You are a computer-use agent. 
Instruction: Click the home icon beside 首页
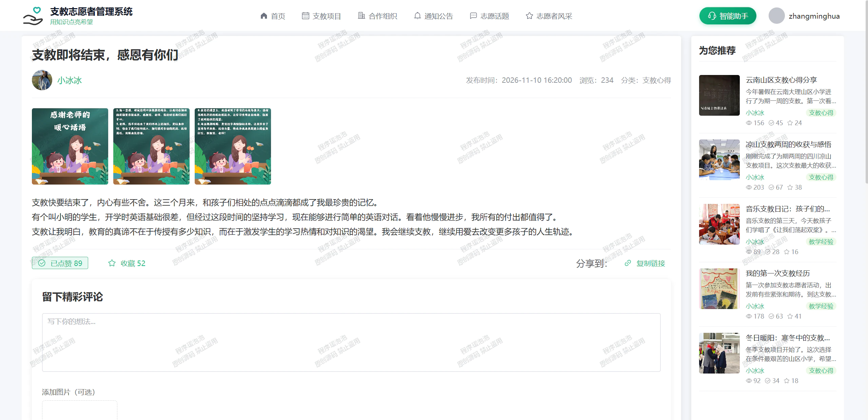pos(264,16)
